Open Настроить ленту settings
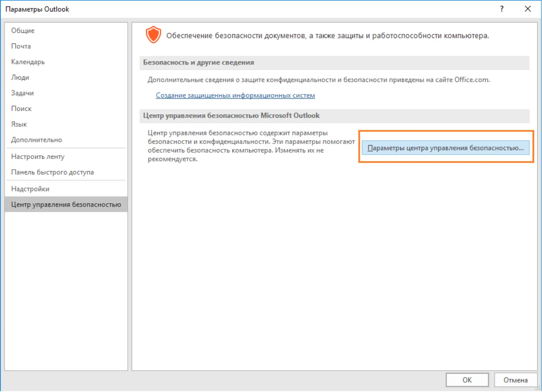 66,157
